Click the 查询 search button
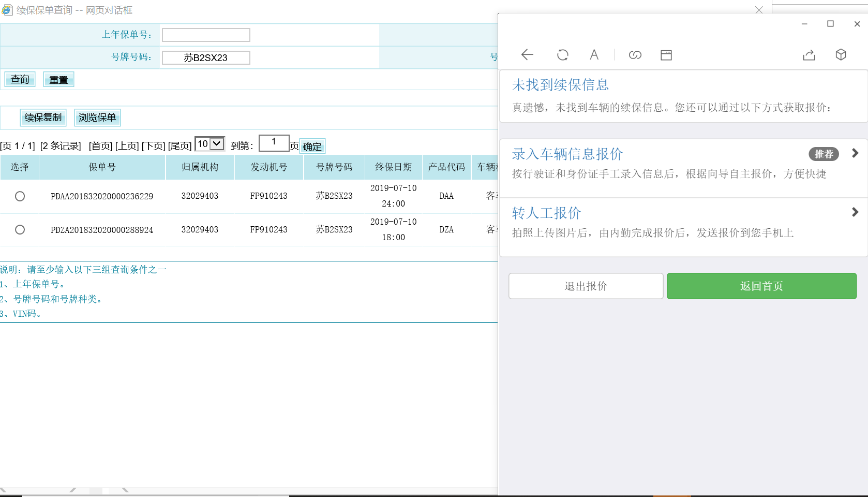The height and width of the screenshot is (497, 868). coord(20,80)
